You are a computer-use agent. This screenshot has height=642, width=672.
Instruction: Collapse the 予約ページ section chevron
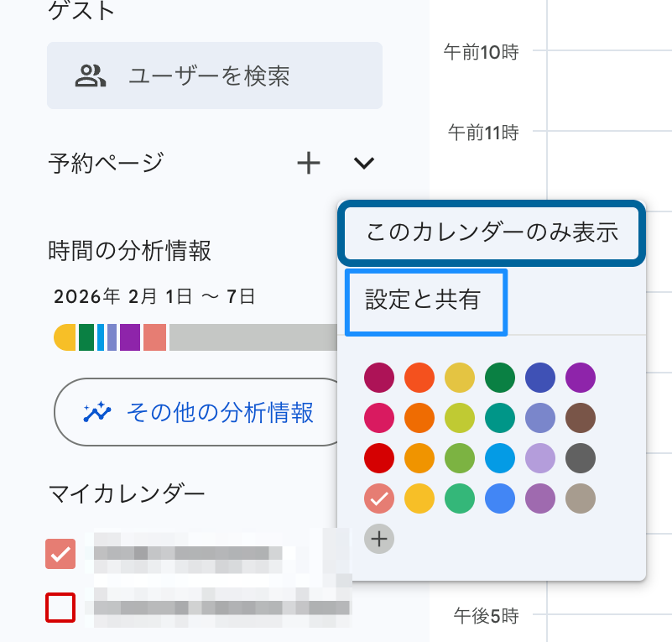coord(363,163)
